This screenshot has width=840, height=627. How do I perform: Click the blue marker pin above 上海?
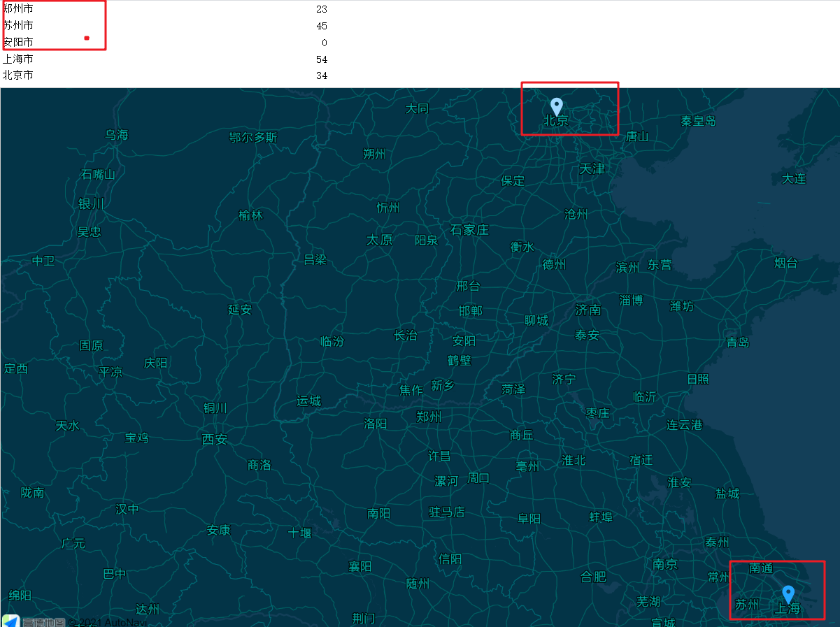click(788, 595)
